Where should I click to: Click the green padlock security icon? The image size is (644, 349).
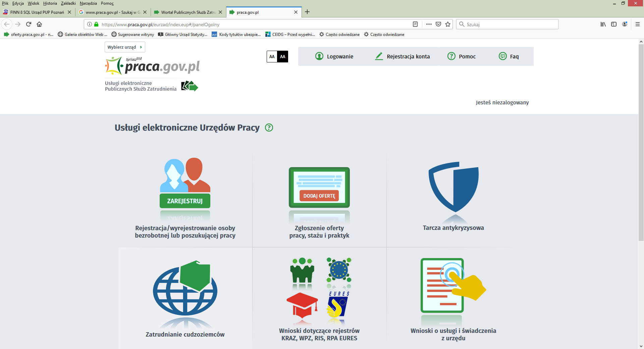(x=96, y=24)
